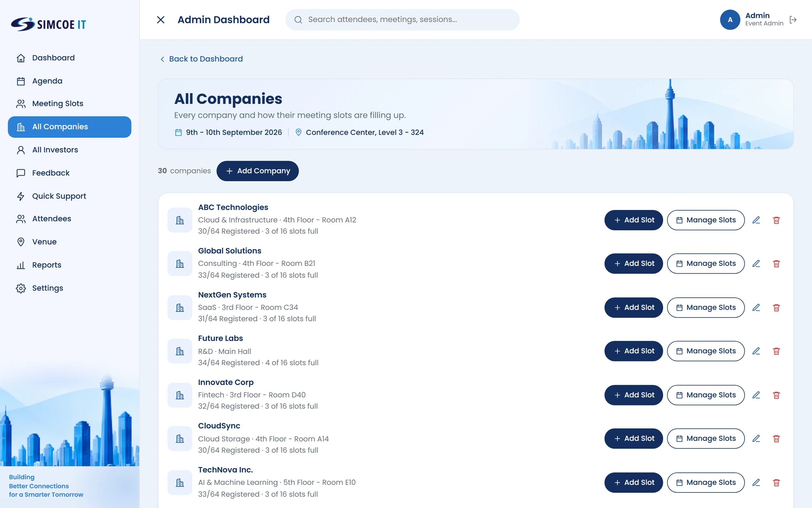
Task: Click the trash icon for Future Labs
Action: (x=776, y=351)
